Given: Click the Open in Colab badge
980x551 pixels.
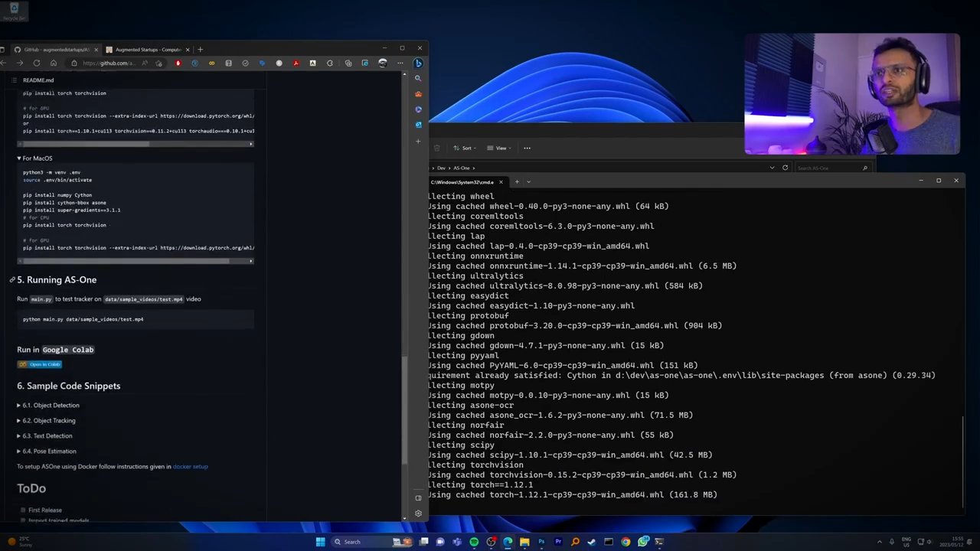Looking at the screenshot, I should [x=39, y=364].
